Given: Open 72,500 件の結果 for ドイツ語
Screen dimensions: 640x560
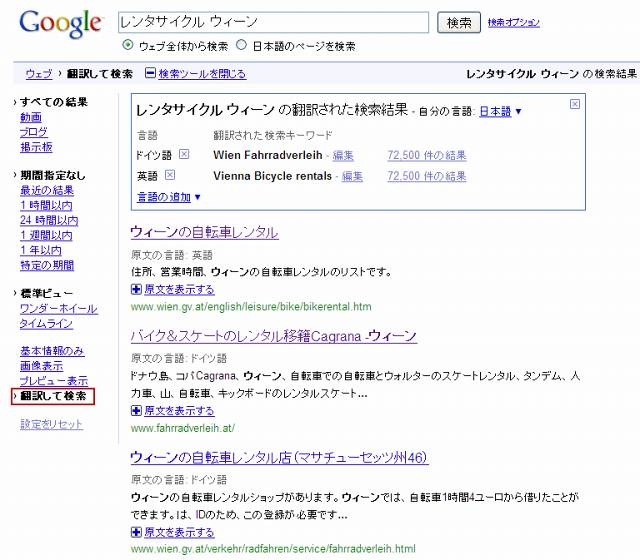Looking at the screenshot, I should [x=427, y=156].
